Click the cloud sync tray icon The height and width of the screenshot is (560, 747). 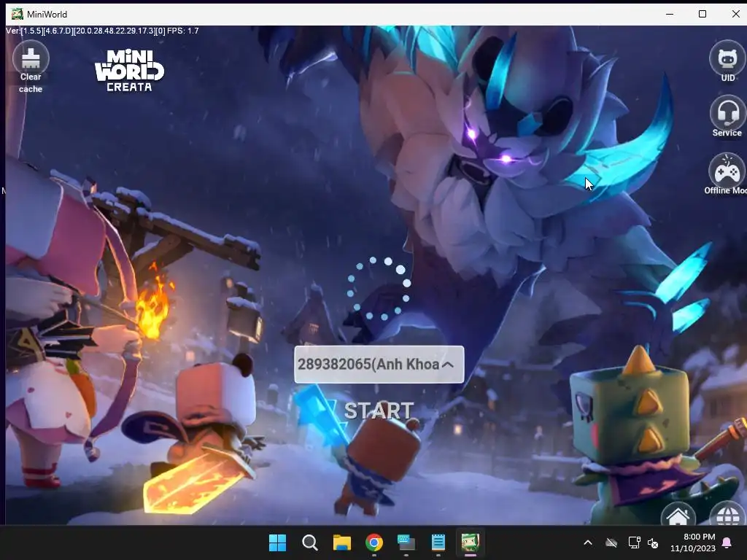[611, 542]
